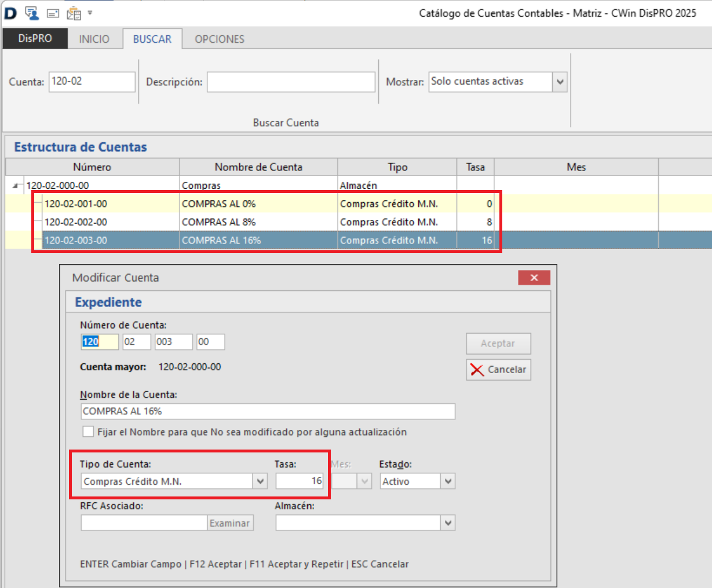Screen dimensions: 712x588
Task: Expand the Tipo de Cuenta dropdown
Action: (x=260, y=481)
